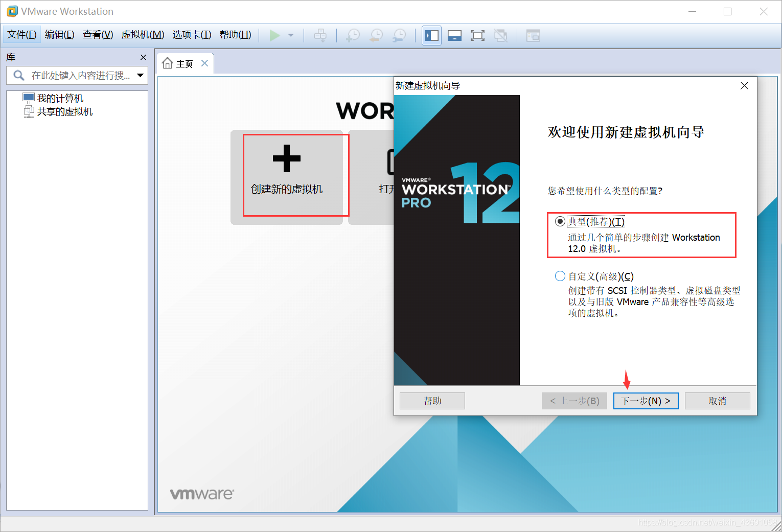This screenshot has height=532, width=782.
Task: Toggle the library sidebar view icon
Action: click(432, 35)
